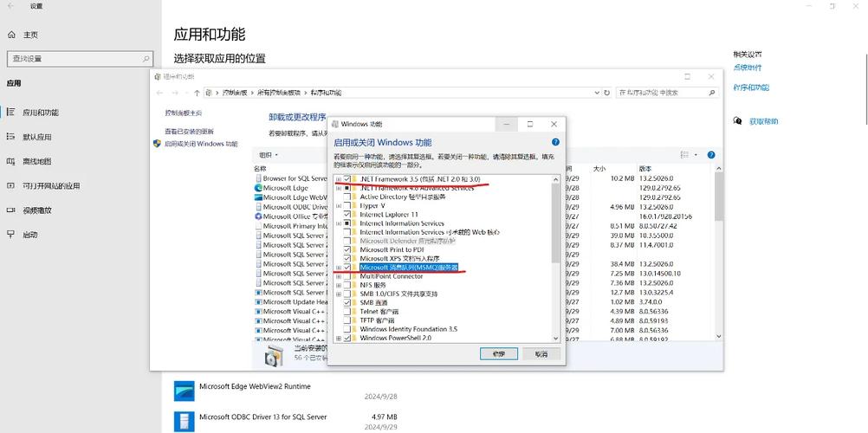Click the settings page scrollbar on the right edge
The image size is (868, 433).
coord(865,88)
